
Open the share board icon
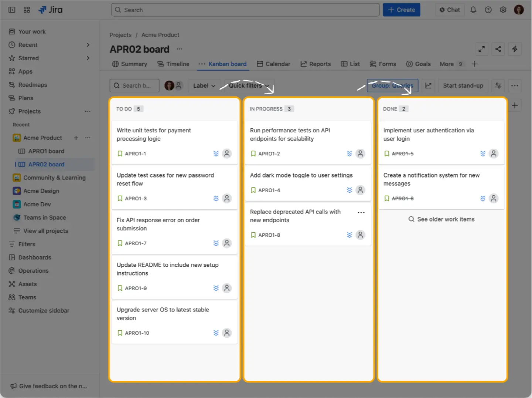[498, 49]
